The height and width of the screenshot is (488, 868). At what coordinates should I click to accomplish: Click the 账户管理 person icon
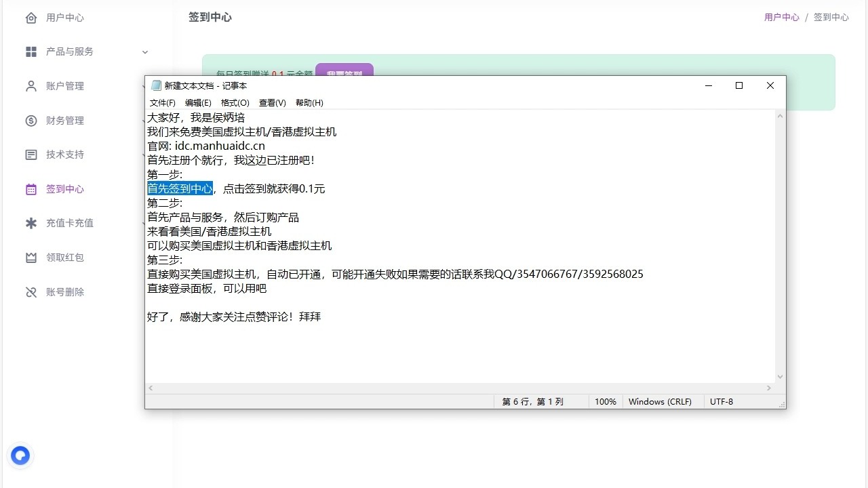point(31,86)
